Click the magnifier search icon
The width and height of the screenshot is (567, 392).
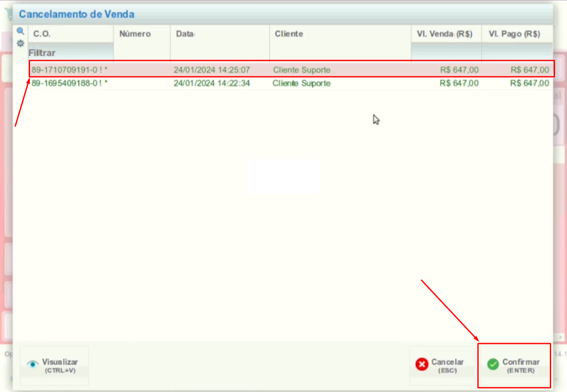(20, 31)
